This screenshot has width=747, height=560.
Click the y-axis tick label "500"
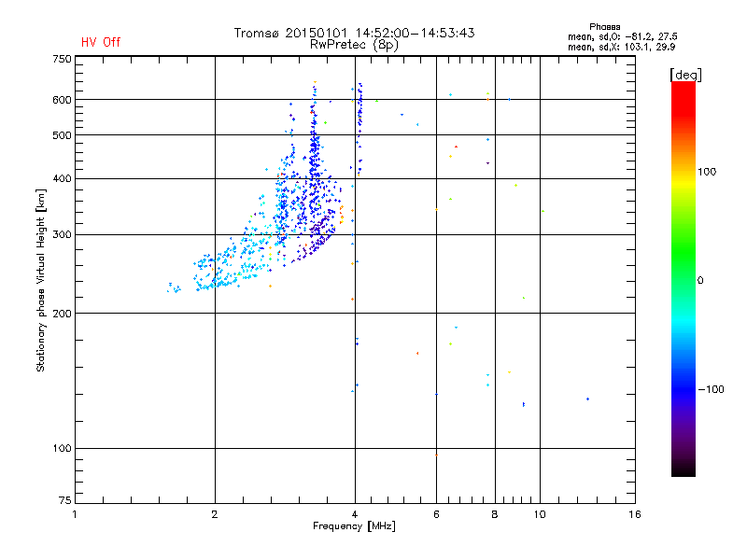click(62, 135)
